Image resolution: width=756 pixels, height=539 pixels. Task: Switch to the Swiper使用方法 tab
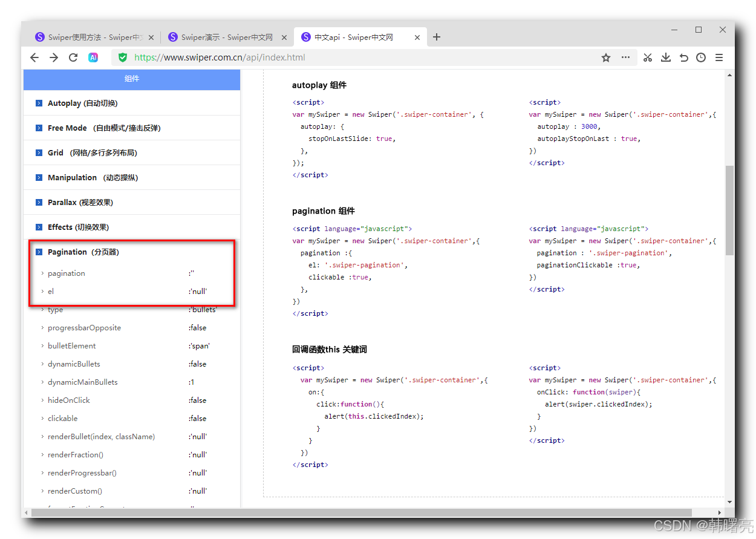click(94, 37)
